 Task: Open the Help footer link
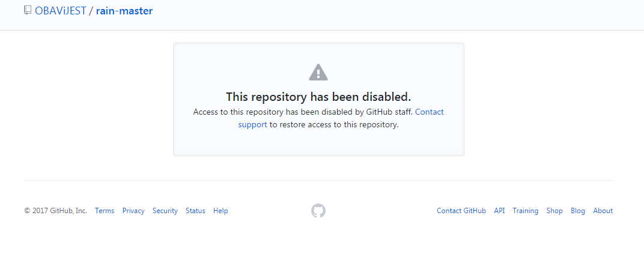point(220,211)
